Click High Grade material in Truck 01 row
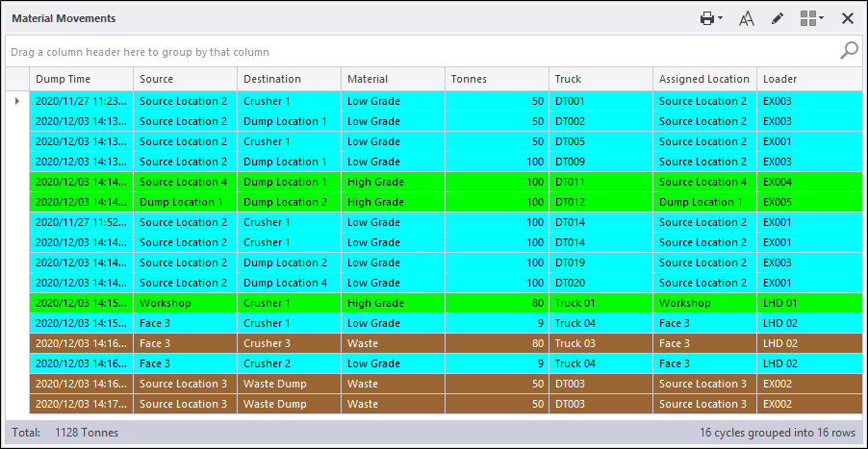 (393, 303)
